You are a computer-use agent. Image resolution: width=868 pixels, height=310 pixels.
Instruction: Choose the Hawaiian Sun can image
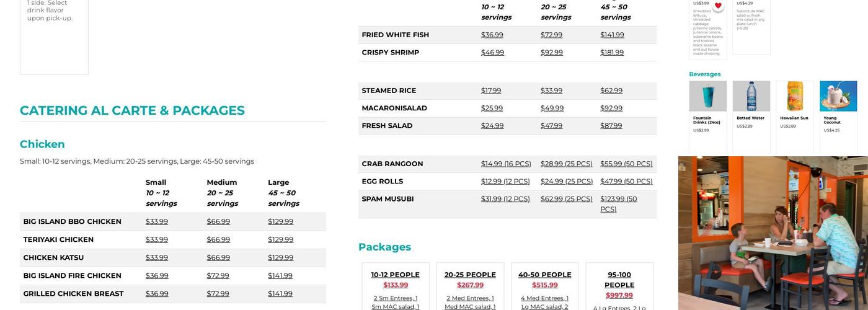pos(794,96)
